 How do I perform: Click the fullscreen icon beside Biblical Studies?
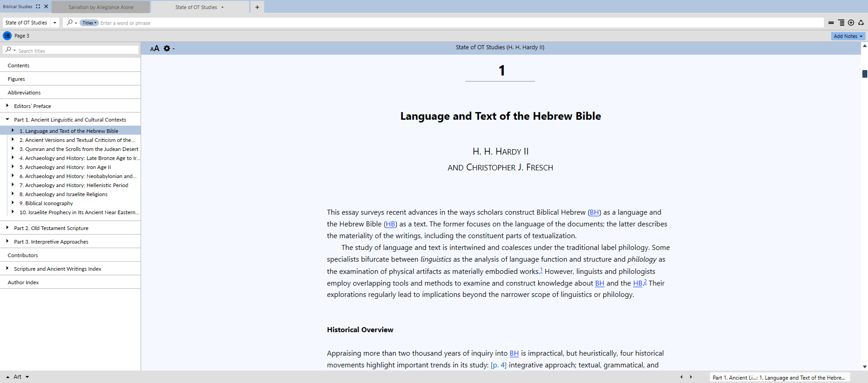click(38, 6)
